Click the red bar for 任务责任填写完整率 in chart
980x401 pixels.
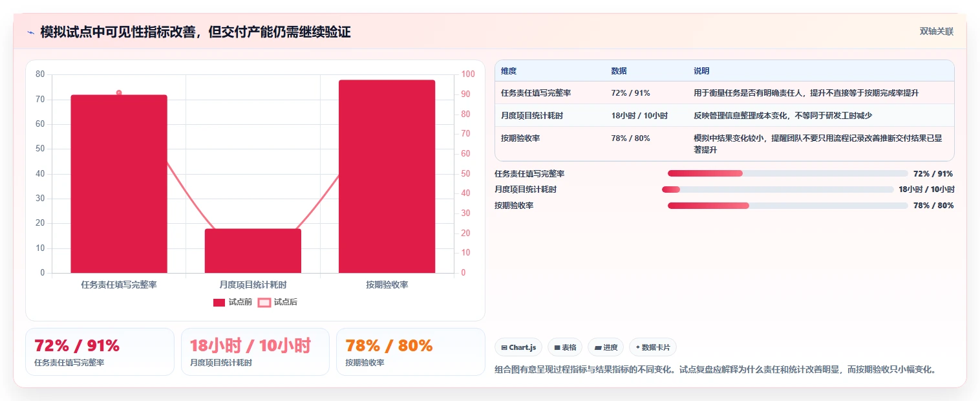[x=119, y=184]
